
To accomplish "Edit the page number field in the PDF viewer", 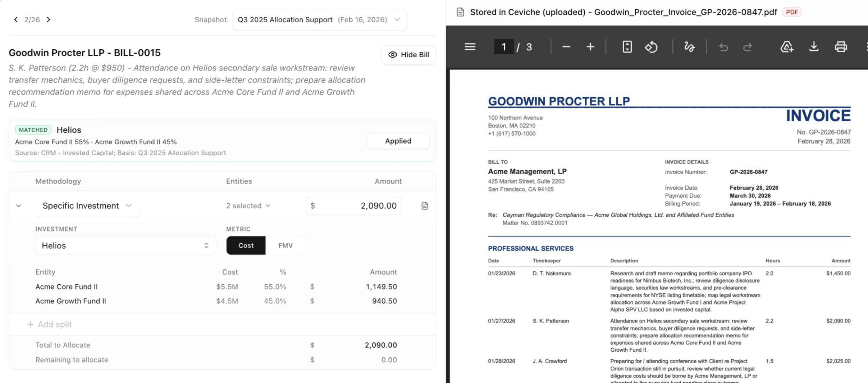I will coord(503,46).
